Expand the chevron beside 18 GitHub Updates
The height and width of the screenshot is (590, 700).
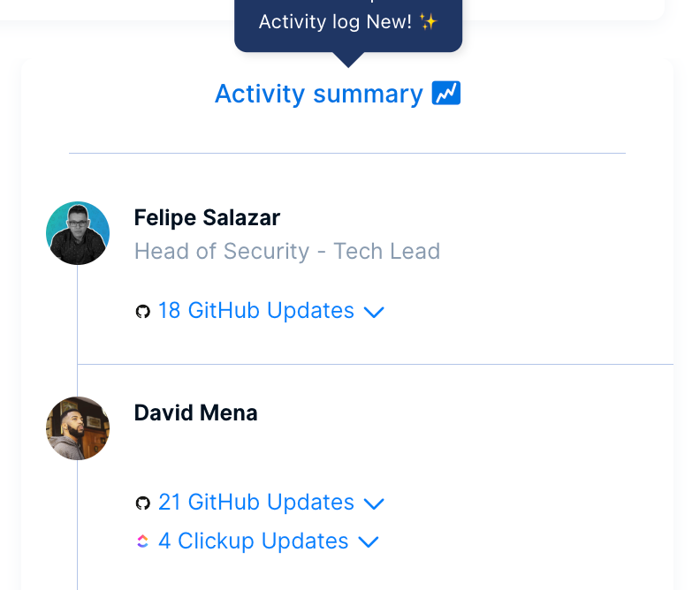click(374, 312)
